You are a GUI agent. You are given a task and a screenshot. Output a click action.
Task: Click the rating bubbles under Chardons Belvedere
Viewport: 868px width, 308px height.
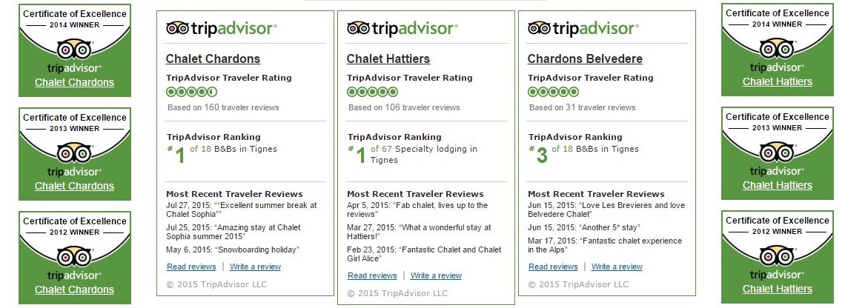[x=553, y=92]
